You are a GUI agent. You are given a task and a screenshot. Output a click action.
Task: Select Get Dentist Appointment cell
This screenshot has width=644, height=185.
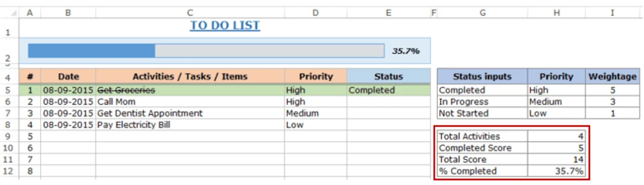click(x=190, y=113)
